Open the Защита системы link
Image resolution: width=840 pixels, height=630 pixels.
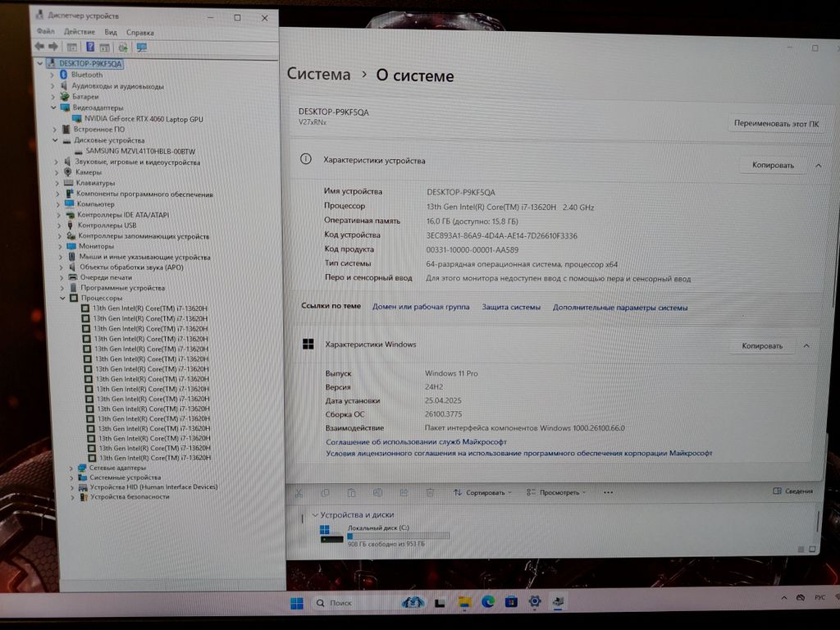coord(510,307)
